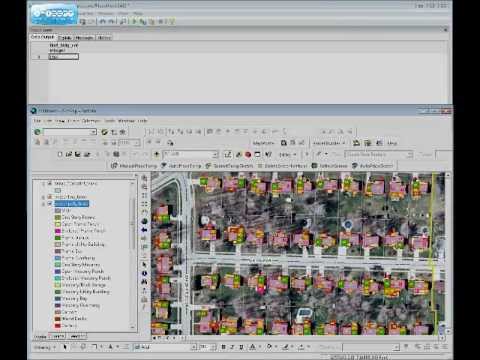The width and height of the screenshot is (480, 360).
Task: Click the 'Masonry Utility Building' legend label
Action: (x=86, y=291)
